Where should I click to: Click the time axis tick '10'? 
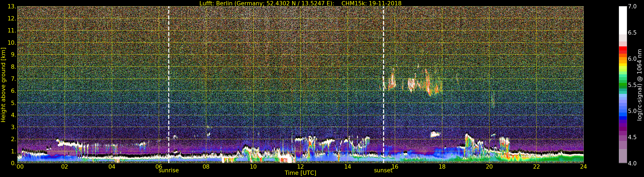(253, 167)
